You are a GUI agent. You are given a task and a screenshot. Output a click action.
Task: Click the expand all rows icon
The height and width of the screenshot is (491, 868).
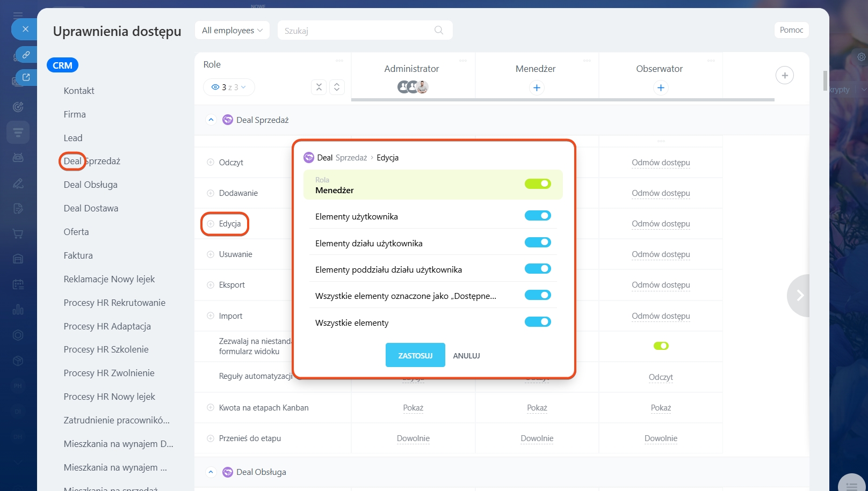click(x=337, y=87)
